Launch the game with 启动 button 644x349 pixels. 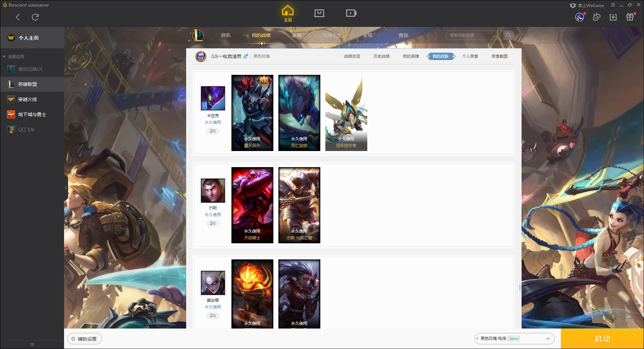[602, 339]
